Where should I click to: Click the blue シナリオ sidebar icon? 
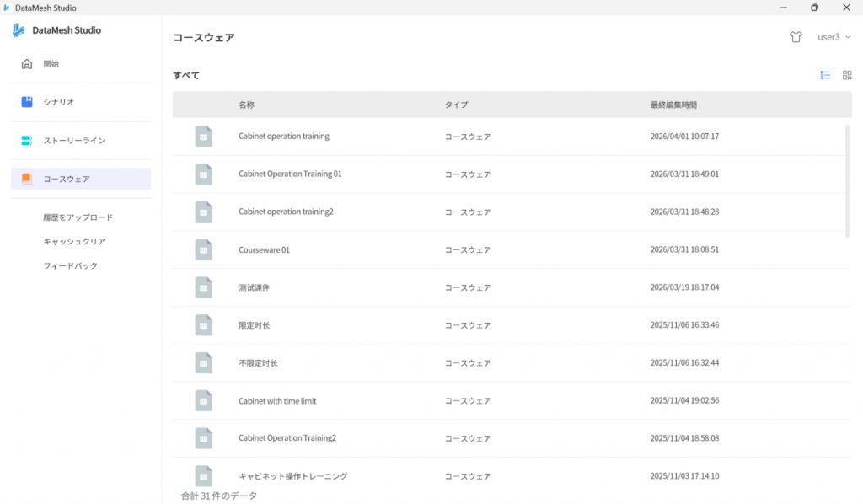[27, 102]
